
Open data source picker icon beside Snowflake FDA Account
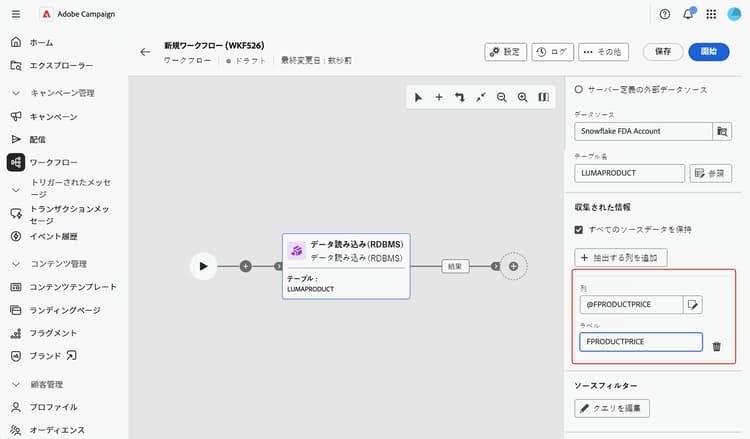[x=722, y=131]
